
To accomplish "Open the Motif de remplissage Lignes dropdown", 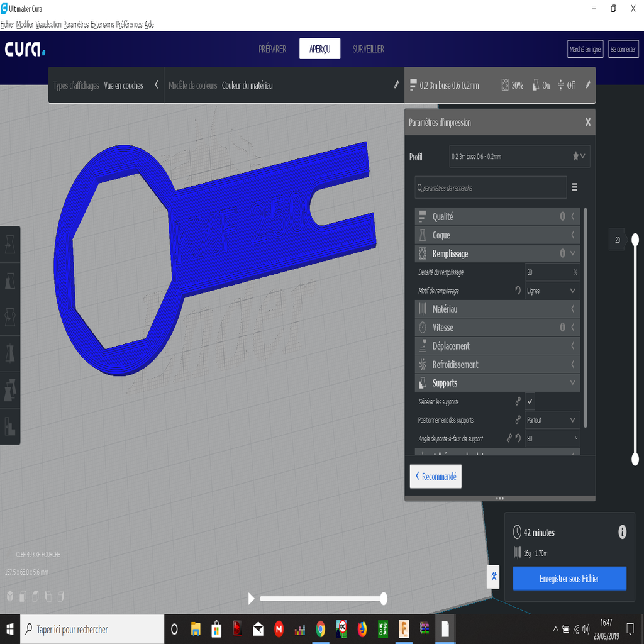I will (552, 291).
